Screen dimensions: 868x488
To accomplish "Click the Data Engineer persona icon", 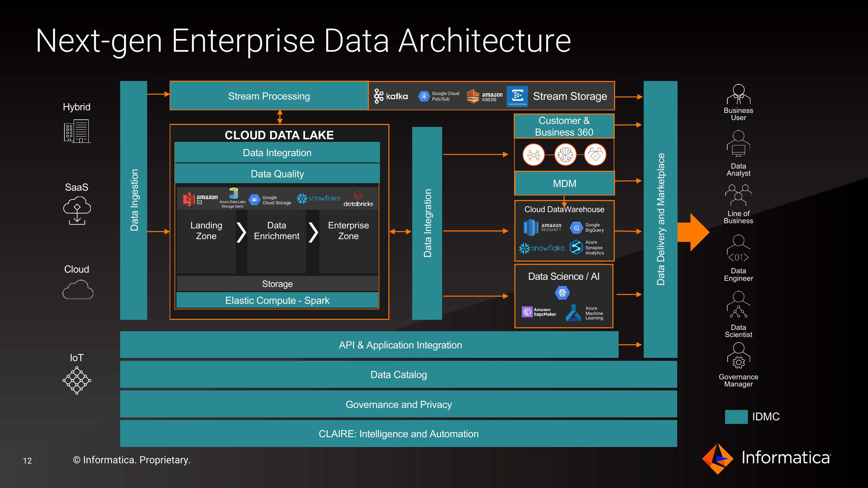I will click(739, 249).
